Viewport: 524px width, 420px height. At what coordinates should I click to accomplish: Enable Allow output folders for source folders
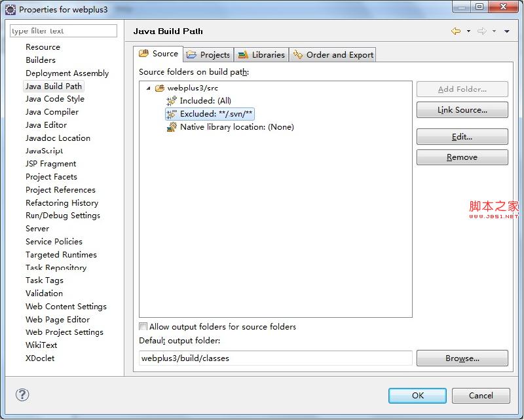[x=143, y=327]
